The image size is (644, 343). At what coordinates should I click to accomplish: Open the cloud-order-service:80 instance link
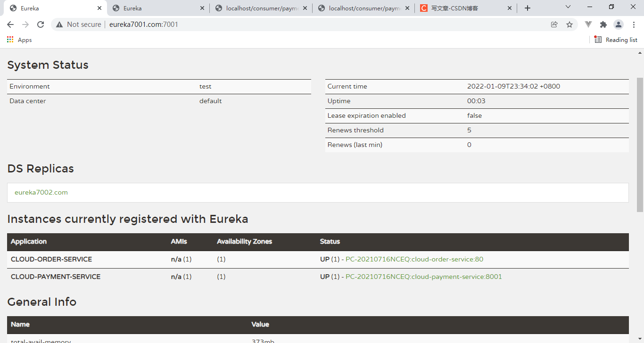[x=414, y=259]
